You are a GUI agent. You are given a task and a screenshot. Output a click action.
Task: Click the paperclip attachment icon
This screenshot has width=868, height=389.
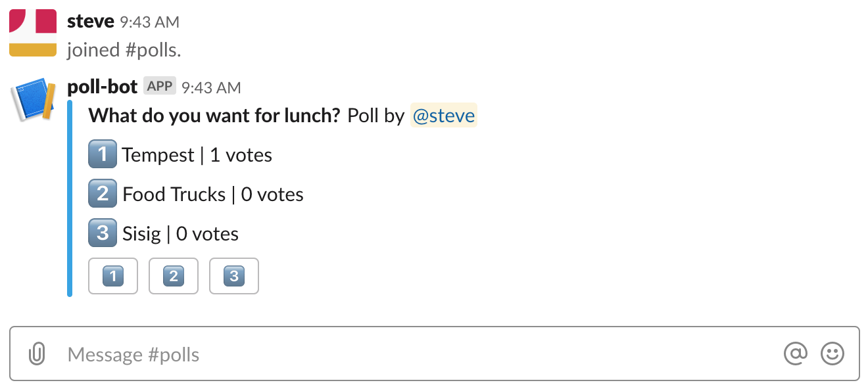pyautogui.click(x=37, y=355)
